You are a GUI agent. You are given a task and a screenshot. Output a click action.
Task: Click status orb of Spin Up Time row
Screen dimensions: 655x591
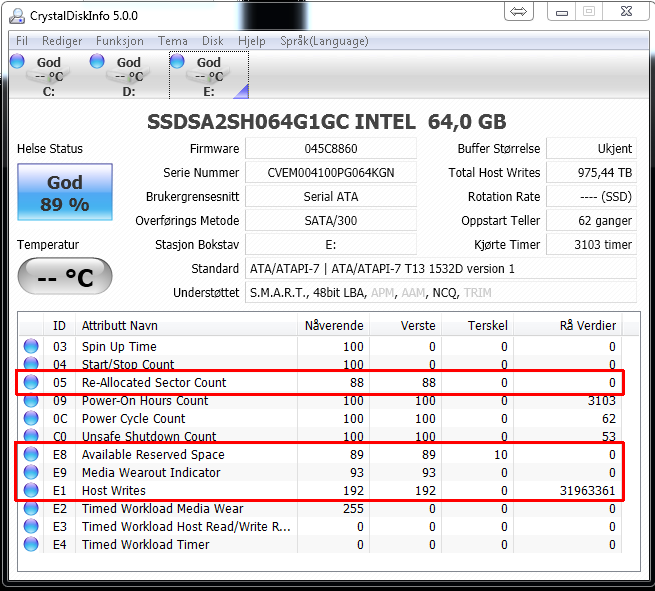click(31, 346)
